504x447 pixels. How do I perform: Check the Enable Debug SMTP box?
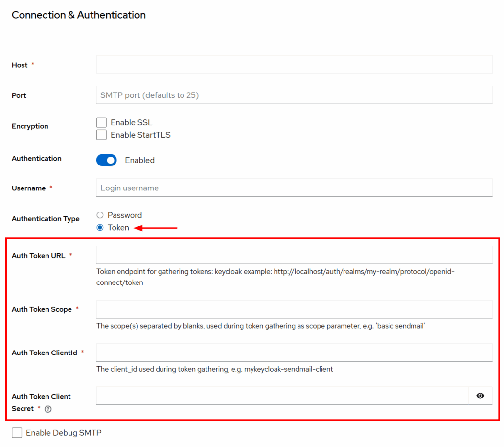17,433
